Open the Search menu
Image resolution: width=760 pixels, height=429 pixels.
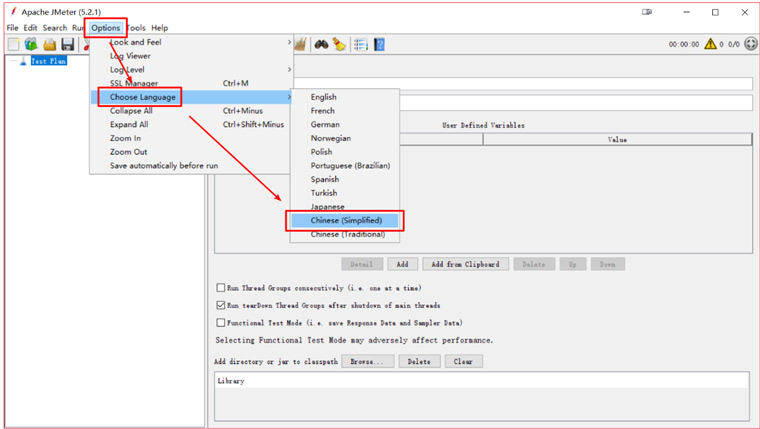55,28
